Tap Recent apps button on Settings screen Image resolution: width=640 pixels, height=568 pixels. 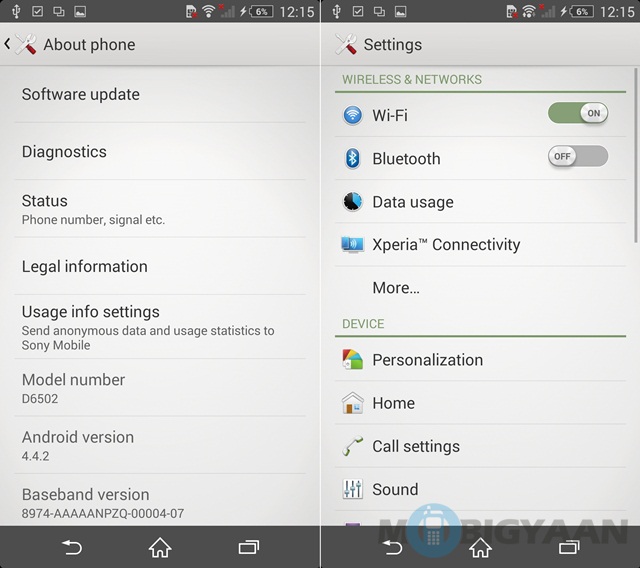pyautogui.click(x=569, y=547)
